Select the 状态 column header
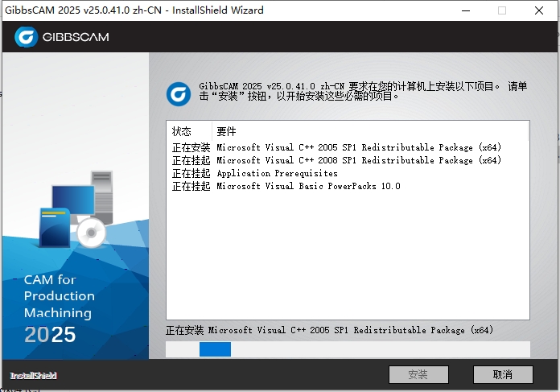 click(x=189, y=131)
